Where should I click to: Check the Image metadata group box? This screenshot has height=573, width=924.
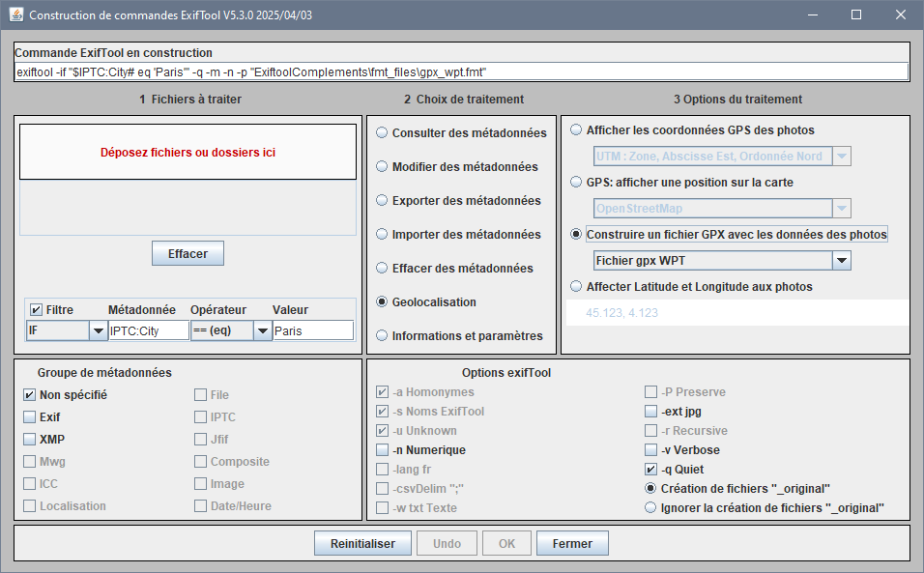point(200,484)
